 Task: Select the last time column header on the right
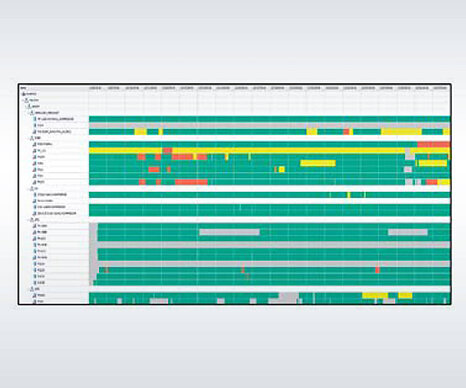coord(440,88)
